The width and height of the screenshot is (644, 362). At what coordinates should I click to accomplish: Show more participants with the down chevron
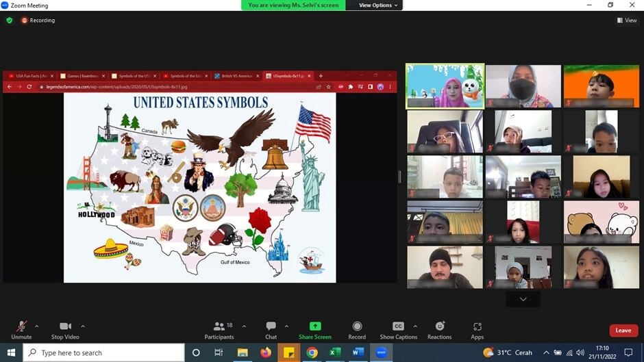pos(523,299)
